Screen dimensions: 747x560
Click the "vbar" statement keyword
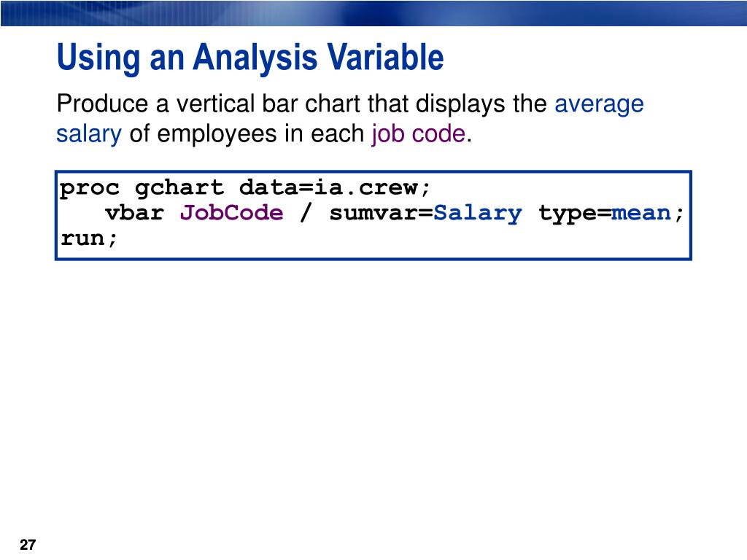(x=134, y=213)
